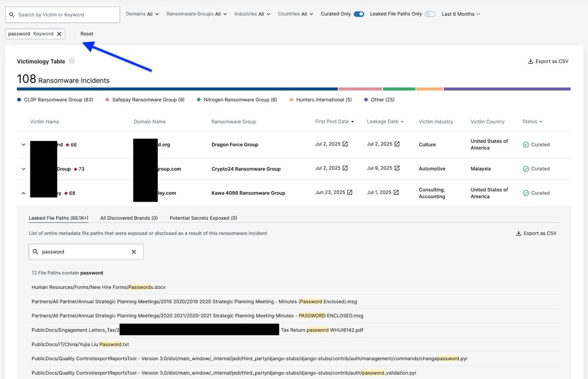Open external link for Kawa 4096 Jun 23 post date

tap(350, 192)
